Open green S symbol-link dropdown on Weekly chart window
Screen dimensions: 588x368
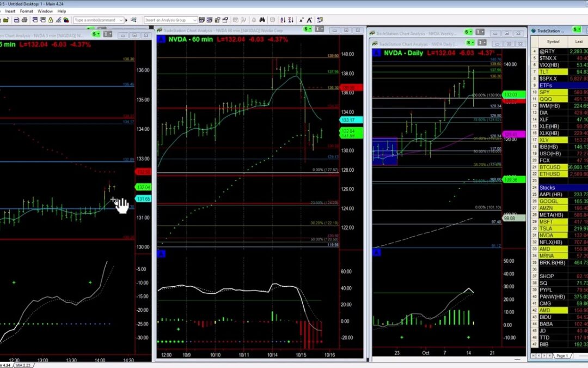pyautogui.click(x=468, y=32)
